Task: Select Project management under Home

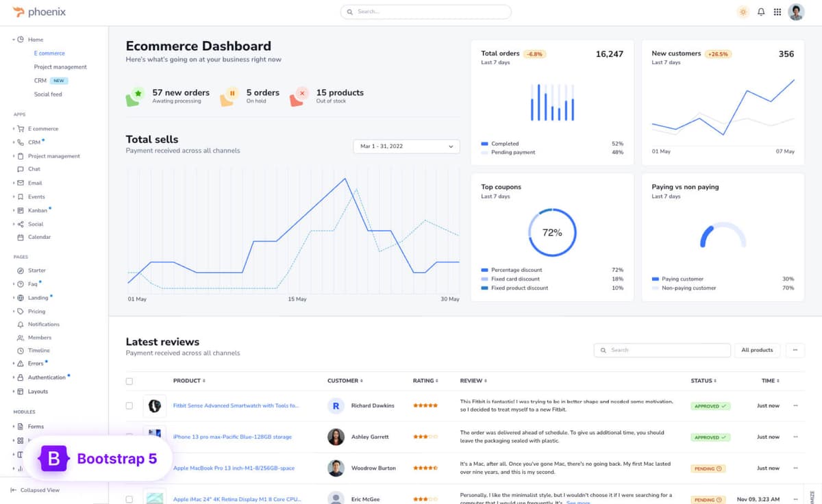Action: (60, 67)
